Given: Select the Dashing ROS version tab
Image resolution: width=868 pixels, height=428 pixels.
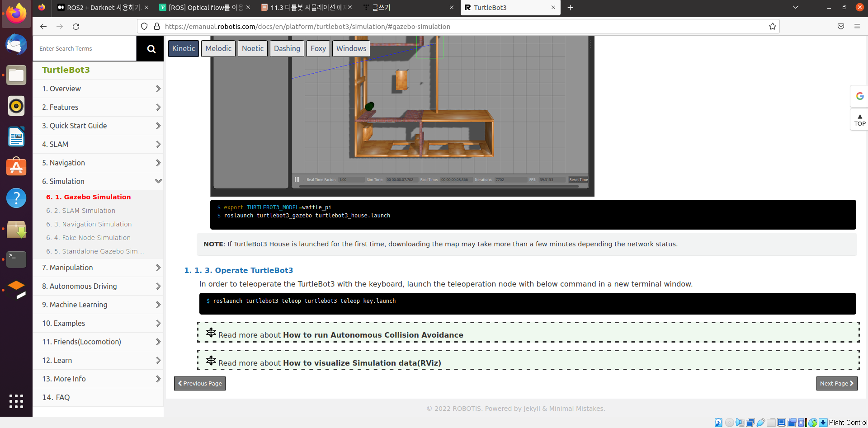Looking at the screenshot, I should 287,48.
